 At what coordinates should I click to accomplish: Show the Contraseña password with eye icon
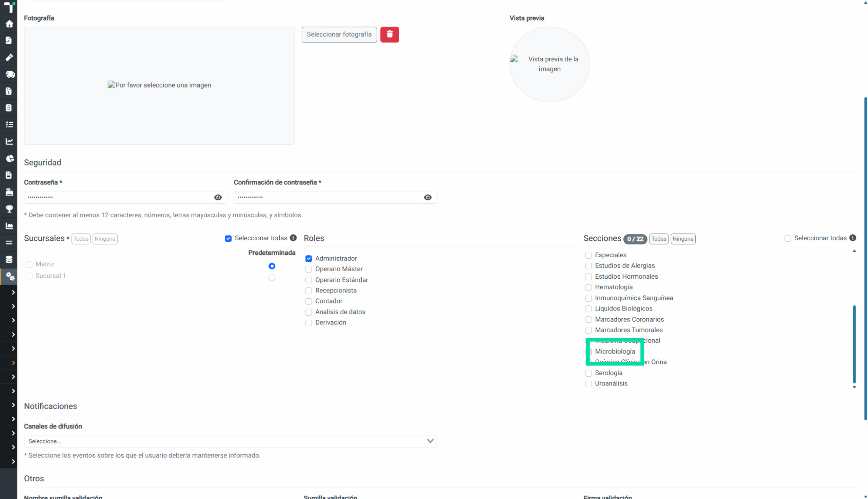tap(218, 197)
